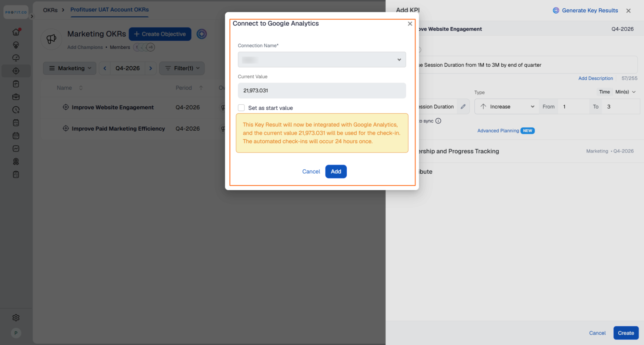Expand sidebar with arrow beside Profit.co logo
The image size is (644, 345).
(x=32, y=16)
